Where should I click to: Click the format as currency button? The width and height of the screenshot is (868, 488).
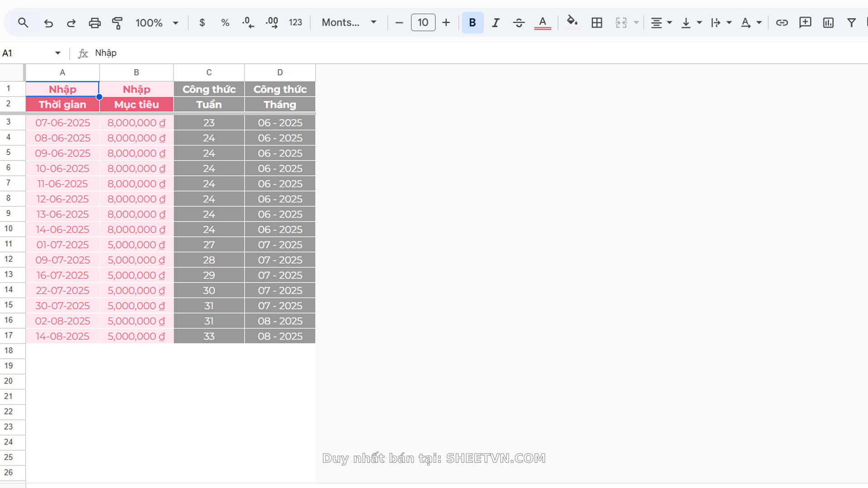pyautogui.click(x=202, y=23)
